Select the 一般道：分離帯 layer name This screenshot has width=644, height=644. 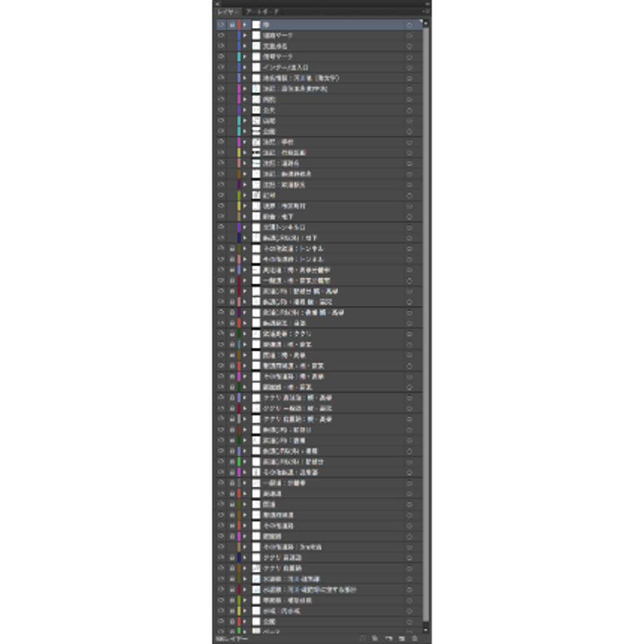pos(285,483)
